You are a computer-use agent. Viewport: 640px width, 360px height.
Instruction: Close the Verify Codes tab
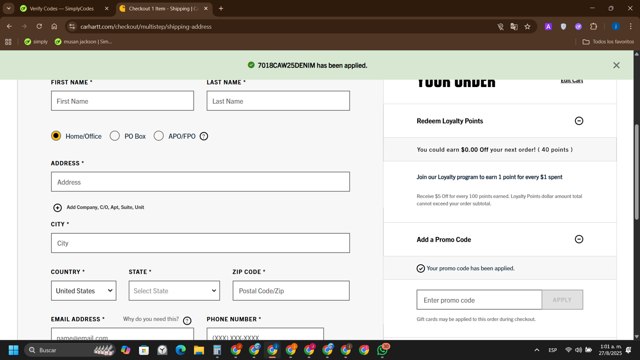click(x=107, y=8)
